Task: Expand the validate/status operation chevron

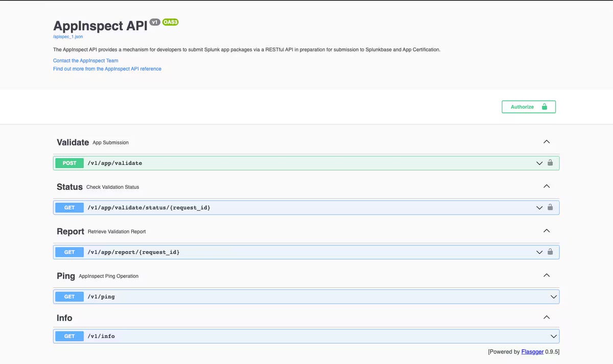Action: [539, 208]
